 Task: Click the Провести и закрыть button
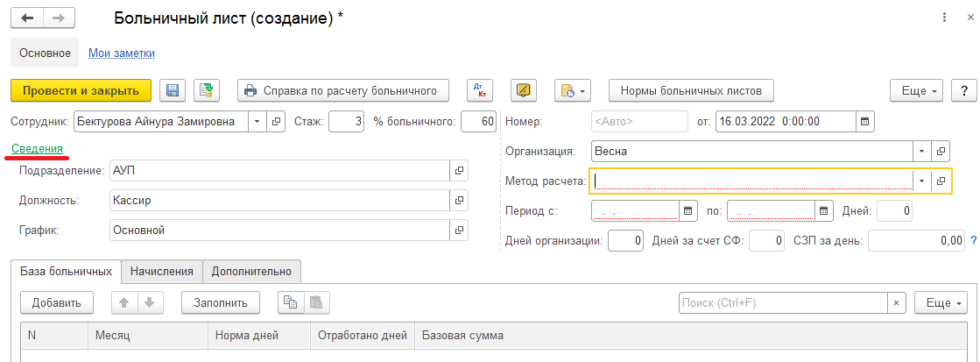[x=81, y=90]
